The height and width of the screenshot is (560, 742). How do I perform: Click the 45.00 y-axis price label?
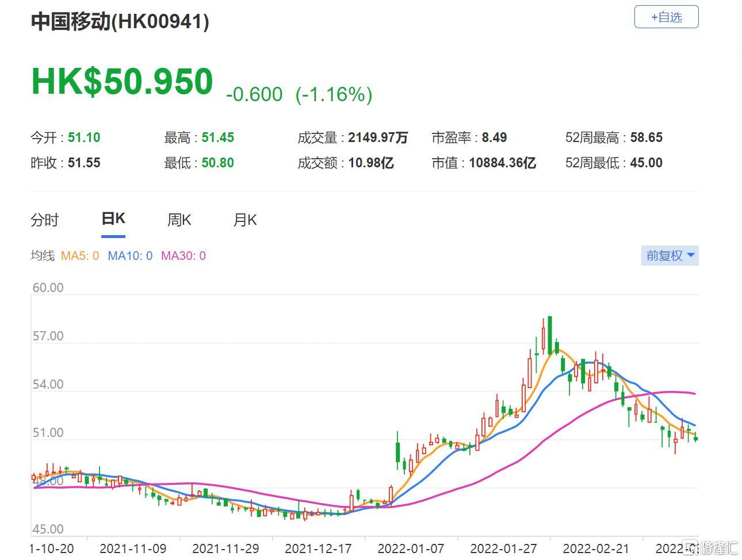point(48,529)
